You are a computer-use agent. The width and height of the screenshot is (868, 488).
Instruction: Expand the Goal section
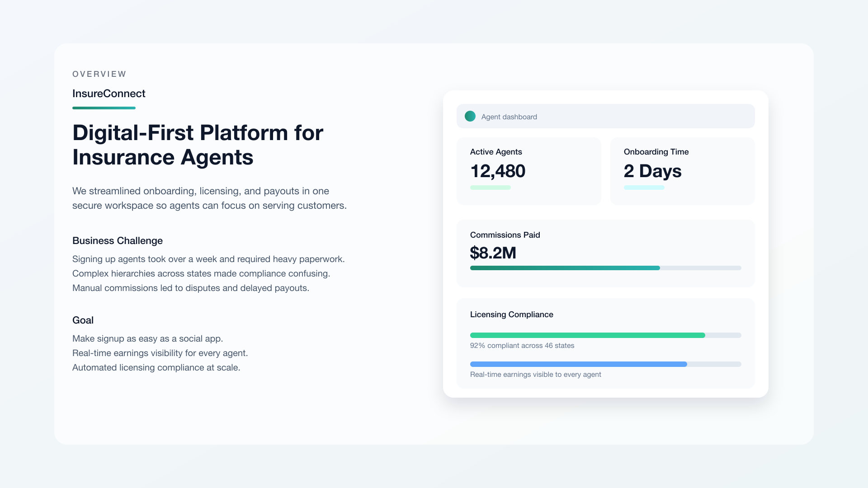click(x=83, y=320)
